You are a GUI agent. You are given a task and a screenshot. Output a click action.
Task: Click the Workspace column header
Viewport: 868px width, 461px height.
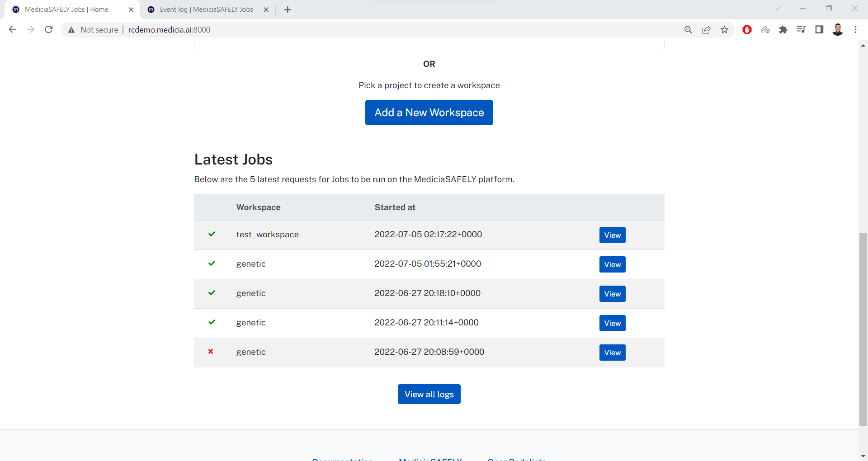(x=258, y=207)
